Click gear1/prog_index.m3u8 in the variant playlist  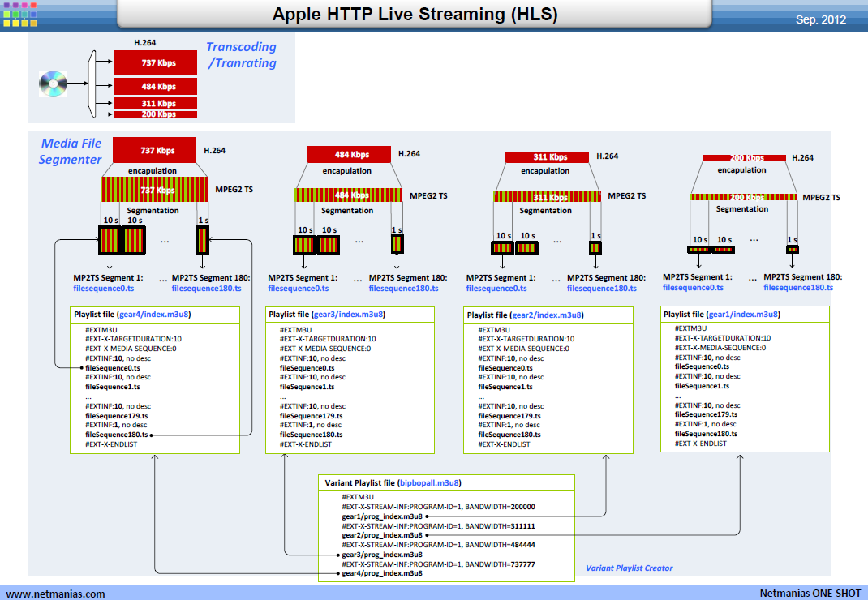[382, 516]
